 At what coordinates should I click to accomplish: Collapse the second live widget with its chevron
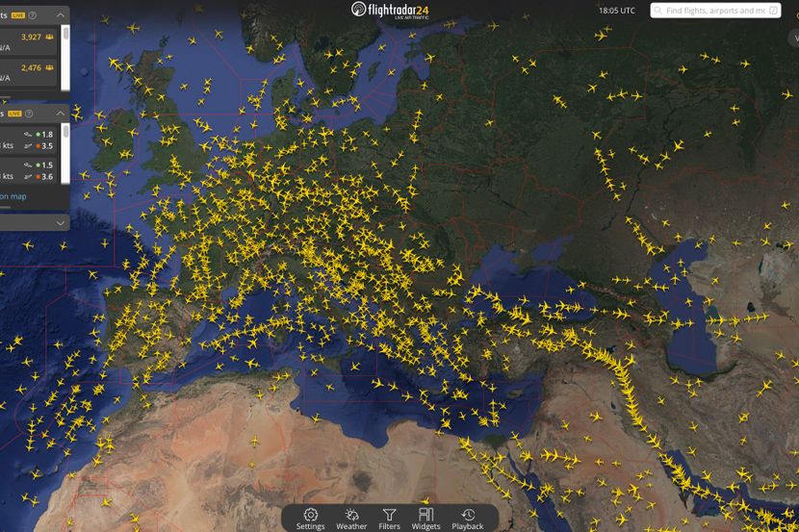pos(61,113)
